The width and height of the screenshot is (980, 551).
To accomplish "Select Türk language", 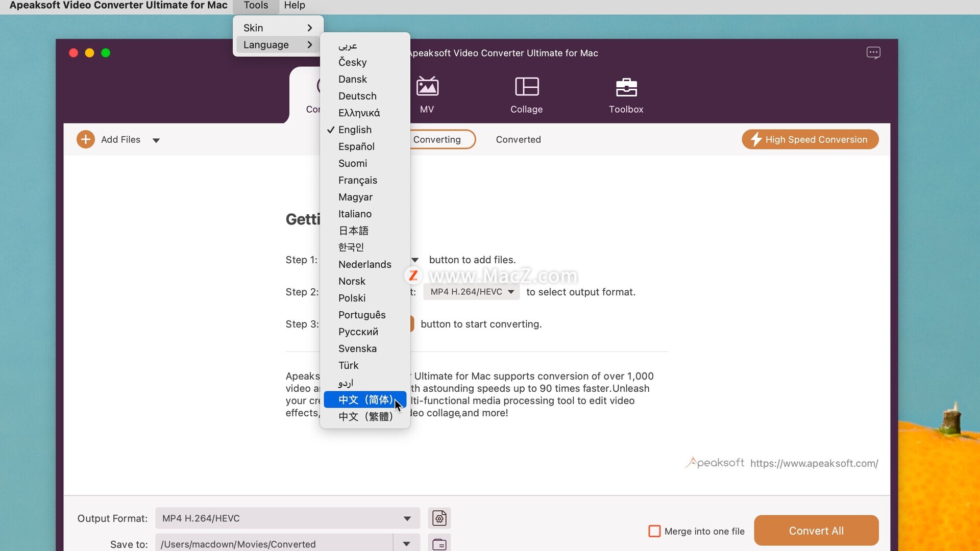I will pos(365,365).
